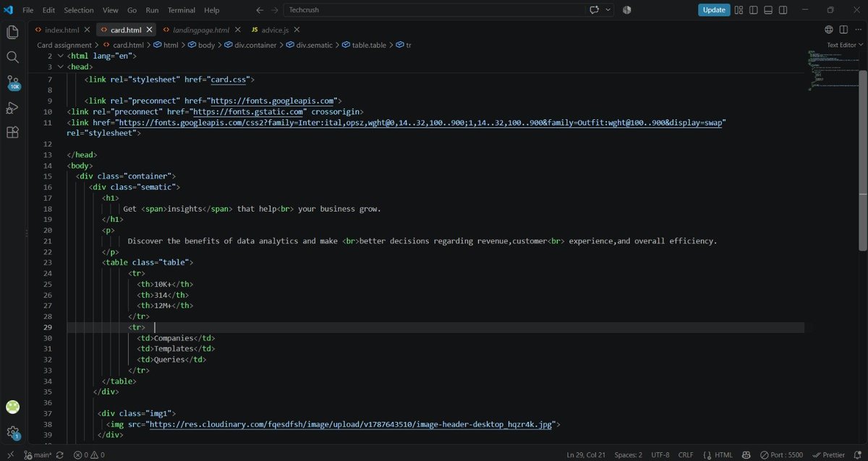This screenshot has width=868, height=461.
Task: Open the Manage gear icon
Action: (x=12, y=432)
